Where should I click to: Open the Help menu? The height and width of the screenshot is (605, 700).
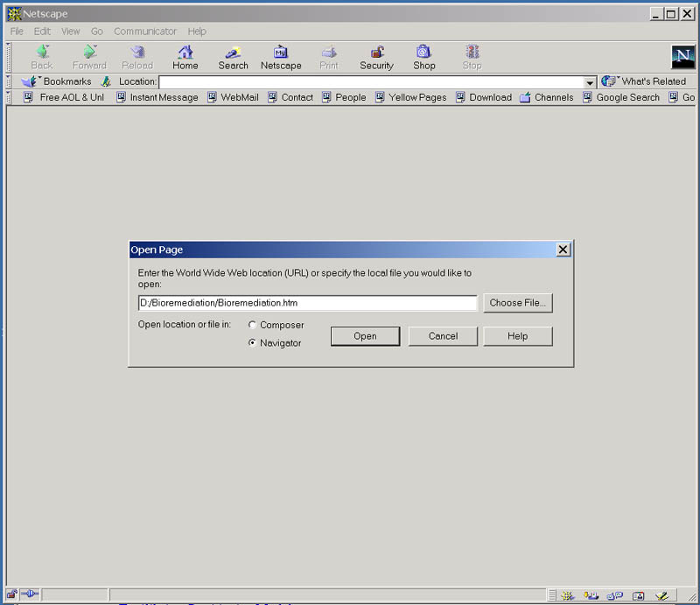(197, 32)
